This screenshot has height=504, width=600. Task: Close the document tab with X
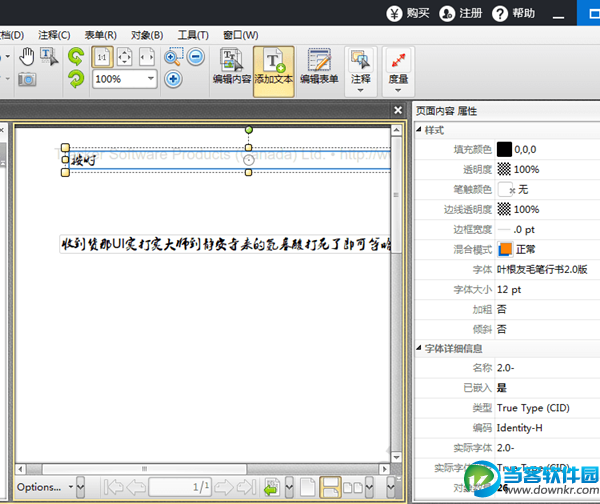(398, 110)
